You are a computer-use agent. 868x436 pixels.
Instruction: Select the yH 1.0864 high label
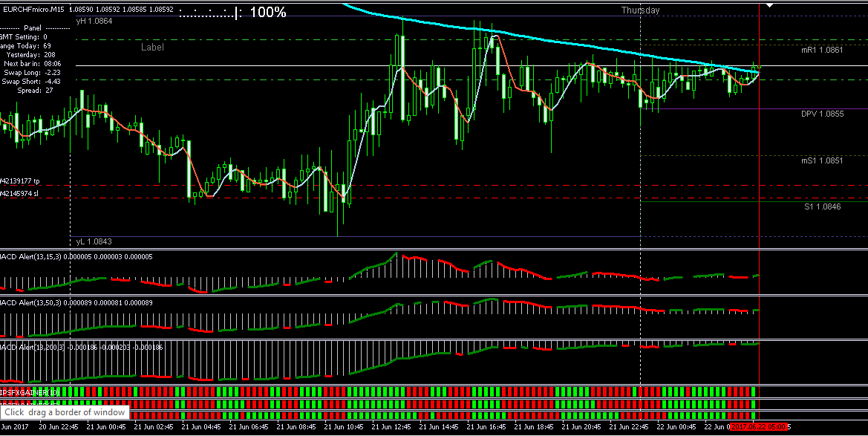[x=94, y=22]
